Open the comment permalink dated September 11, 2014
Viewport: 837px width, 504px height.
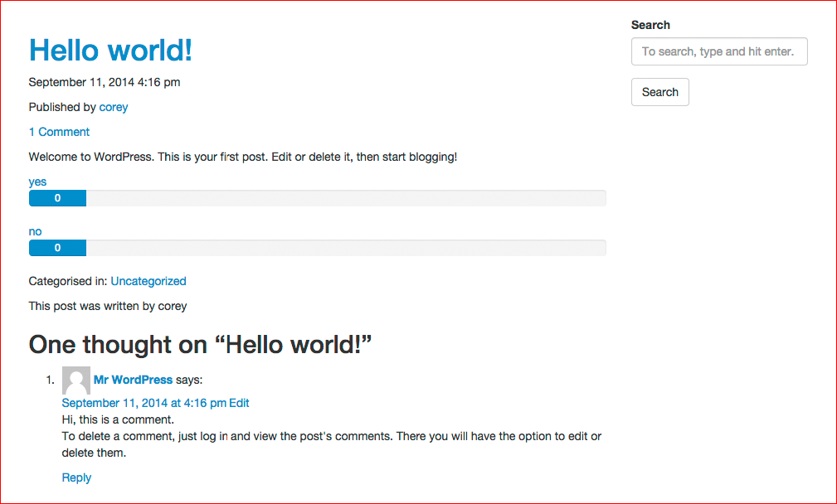pyautogui.click(x=144, y=403)
